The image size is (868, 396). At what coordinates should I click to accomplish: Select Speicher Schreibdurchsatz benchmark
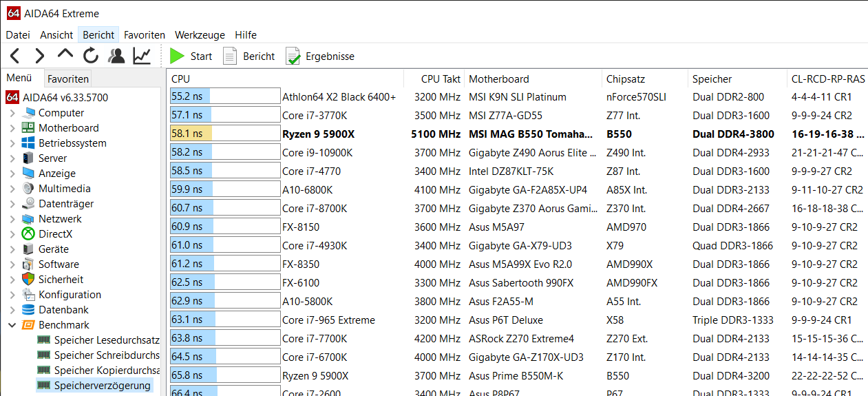click(x=107, y=355)
